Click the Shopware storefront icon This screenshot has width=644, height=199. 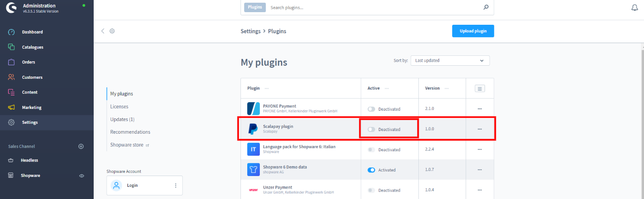tap(12, 176)
